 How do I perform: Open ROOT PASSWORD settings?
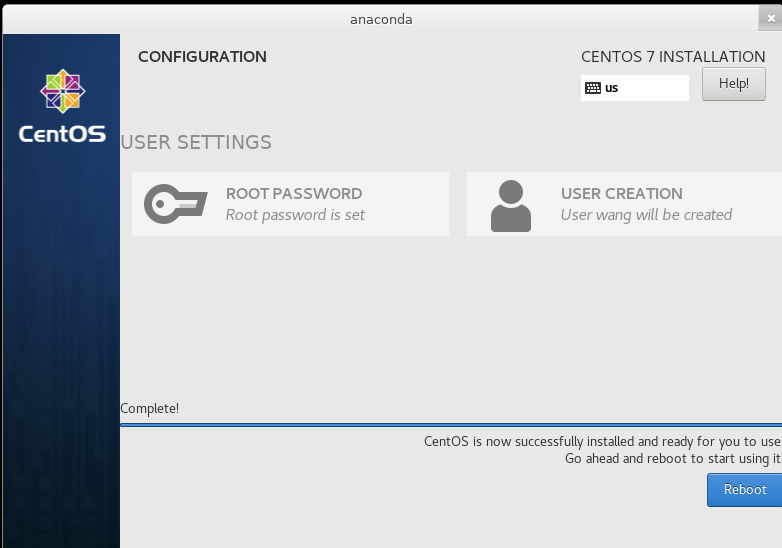click(290, 204)
